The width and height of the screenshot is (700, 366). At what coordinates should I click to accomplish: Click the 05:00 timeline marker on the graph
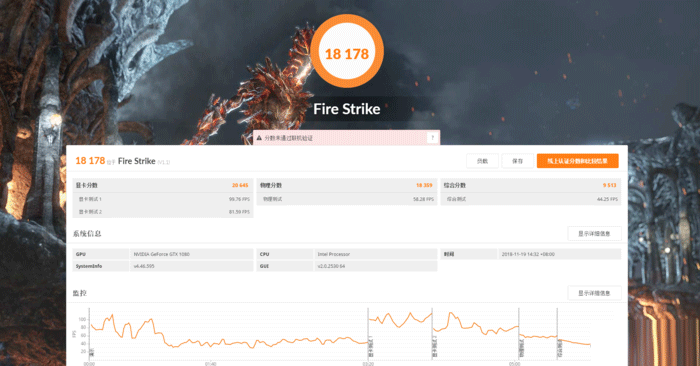click(x=514, y=364)
